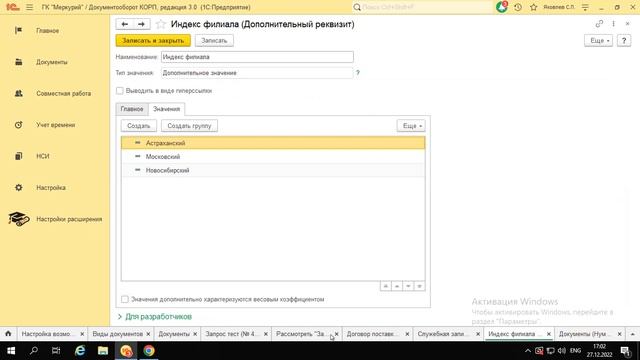Switch to Служебная запи... tab

coord(443,334)
